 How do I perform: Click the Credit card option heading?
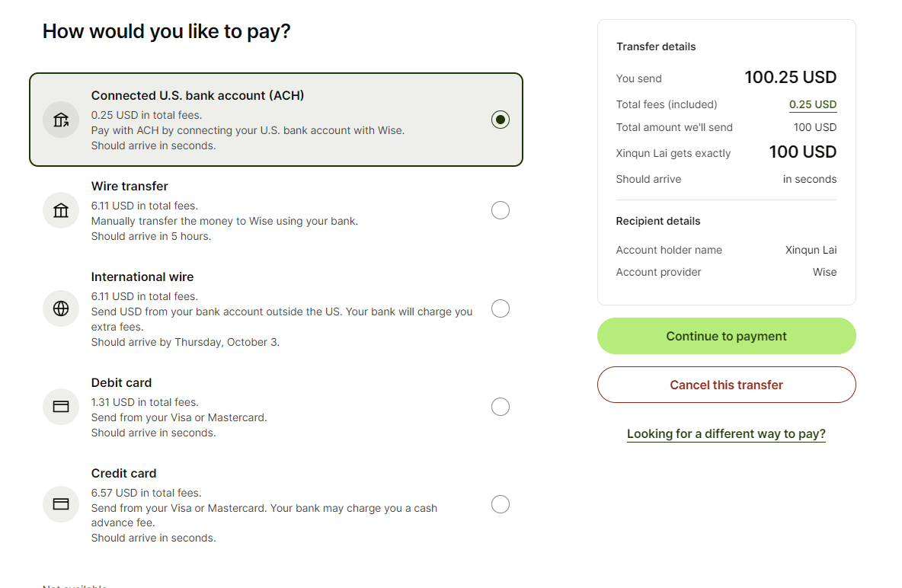click(x=123, y=473)
